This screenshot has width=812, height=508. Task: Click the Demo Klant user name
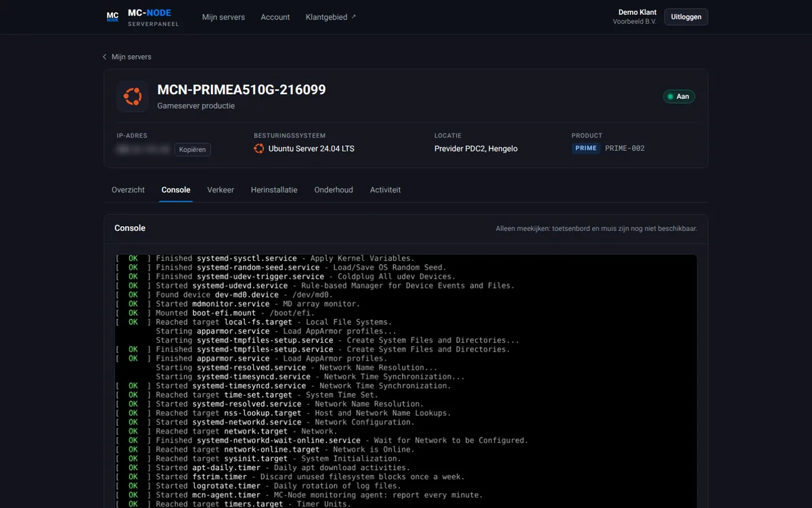[637, 12]
